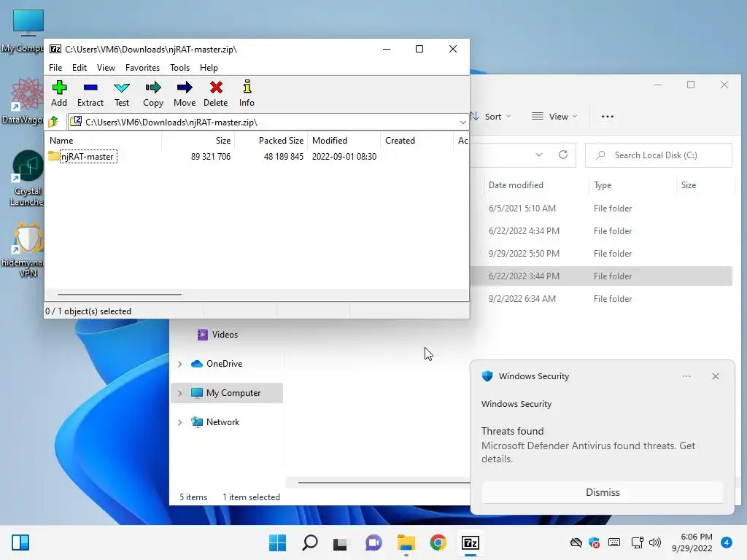Open Explorer's View dropdown in command bar
Viewport: 747px width, 560px height.
pos(554,116)
